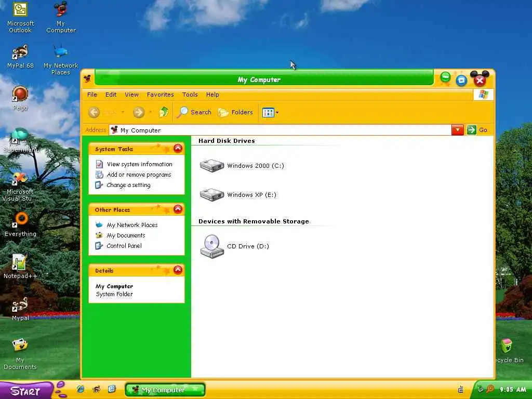The height and width of the screenshot is (399, 532).
Task: Expand the Forward button history arrow
Action: pos(150,112)
